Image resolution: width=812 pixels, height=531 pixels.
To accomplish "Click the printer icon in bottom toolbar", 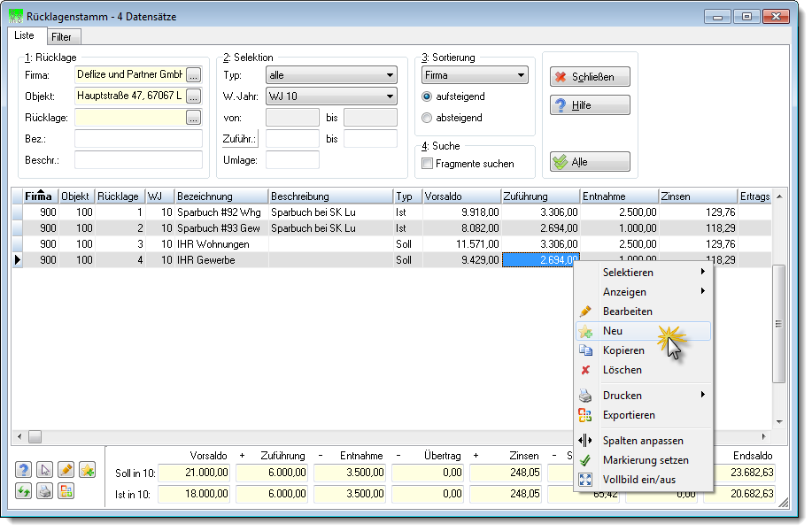I will [45, 490].
